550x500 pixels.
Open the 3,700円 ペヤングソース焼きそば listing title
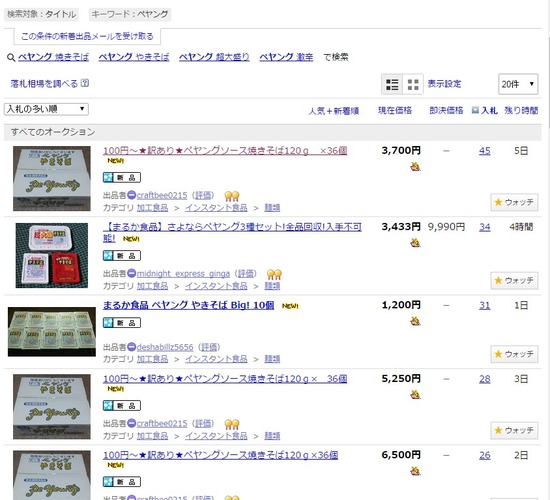click(x=225, y=151)
